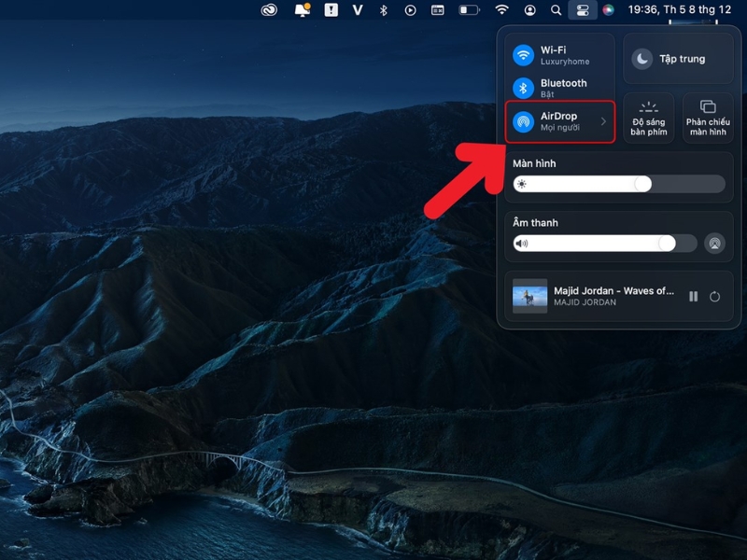Click the user account menu bar icon
Screen dimensions: 747x560
(529, 10)
